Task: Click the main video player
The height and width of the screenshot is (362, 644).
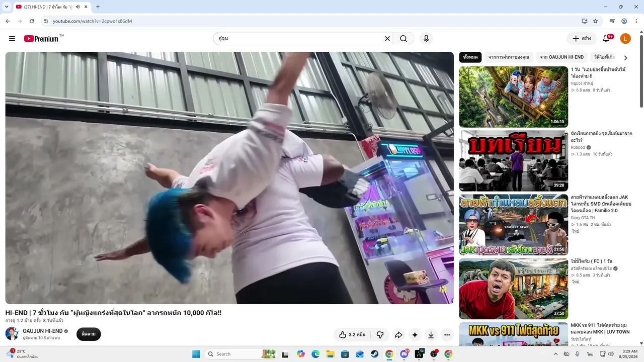Action: click(229, 178)
